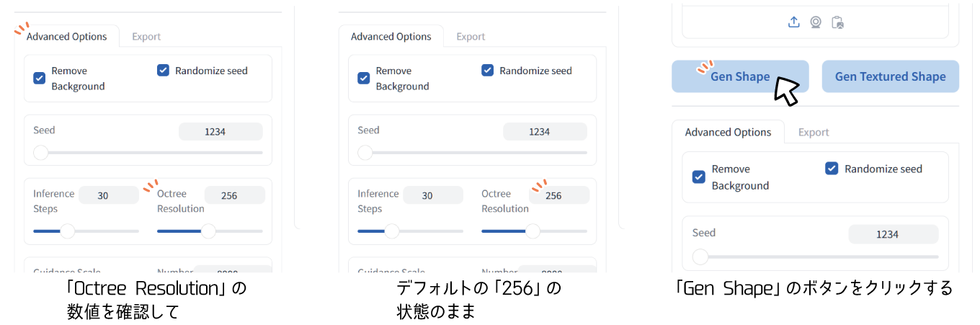Click the Octree Resolution slider in left panel
The width and height of the screenshot is (980, 325).
209,231
